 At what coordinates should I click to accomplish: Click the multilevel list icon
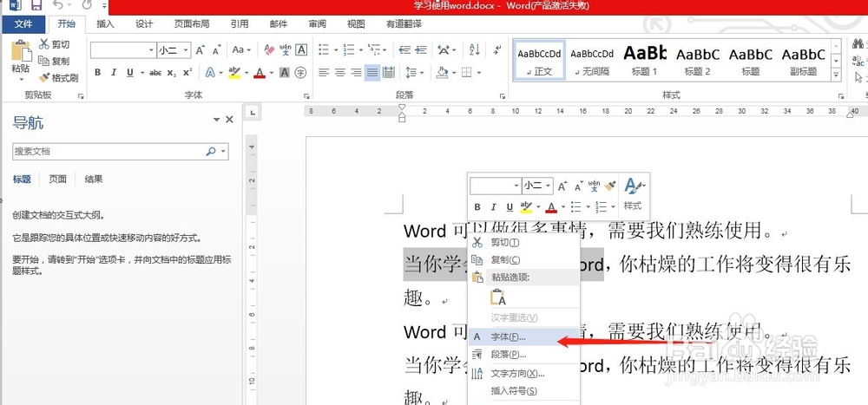[x=374, y=49]
